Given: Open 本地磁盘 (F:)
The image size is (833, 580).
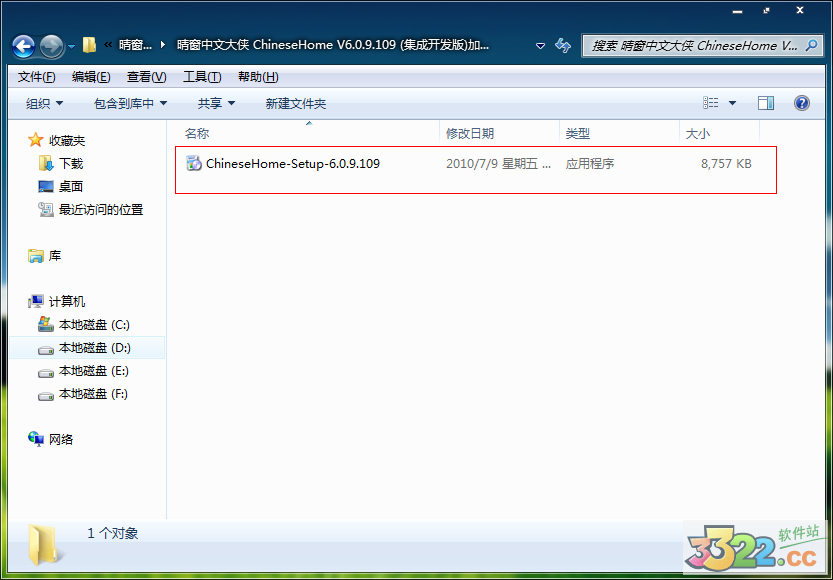Looking at the screenshot, I should pyautogui.click(x=93, y=394).
